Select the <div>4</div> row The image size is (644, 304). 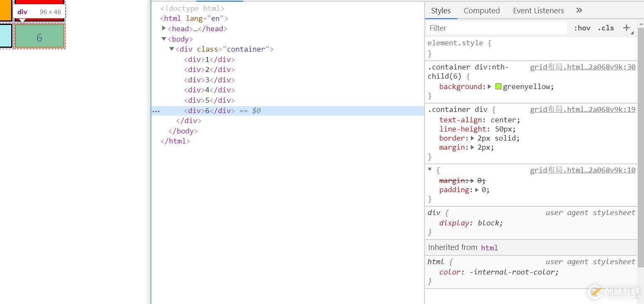pos(209,90)
